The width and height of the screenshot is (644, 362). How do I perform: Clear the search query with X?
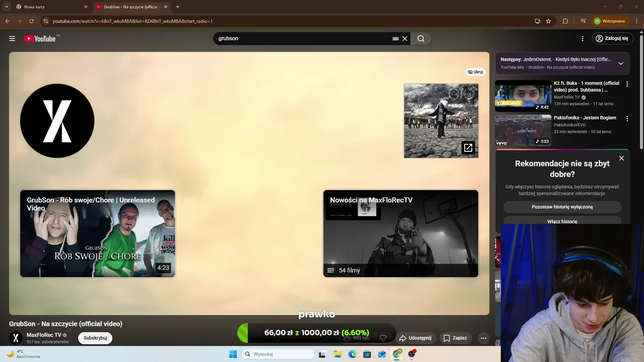click(x=405, y=39)
